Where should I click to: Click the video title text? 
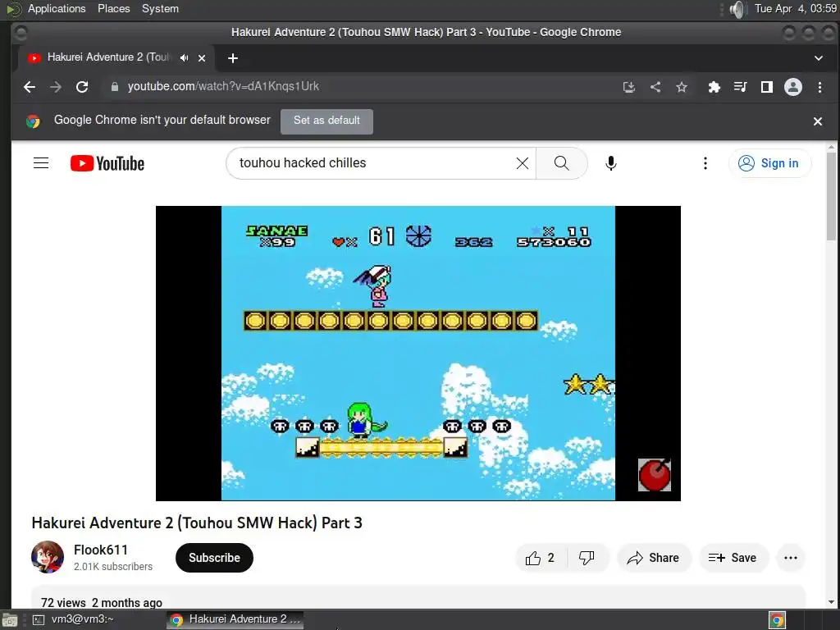click(x=197, y=523)
